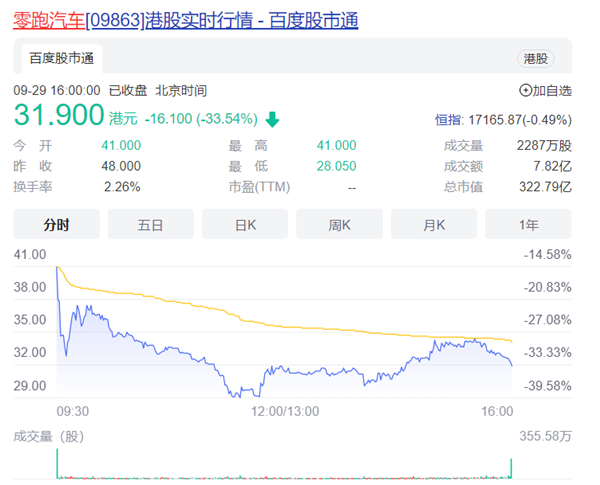Viewport: 600px width, 485px height.
Task: Add the stock via 加自选
Action: coord(545,91)
